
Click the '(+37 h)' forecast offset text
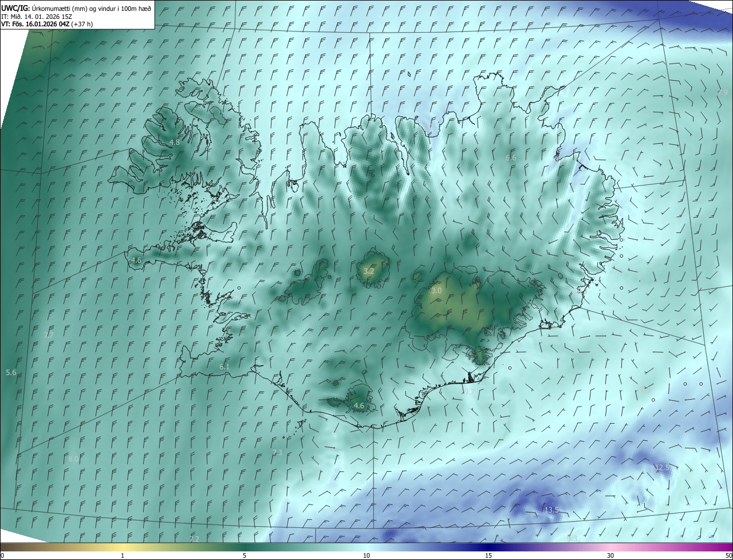(x=83, y=24)
